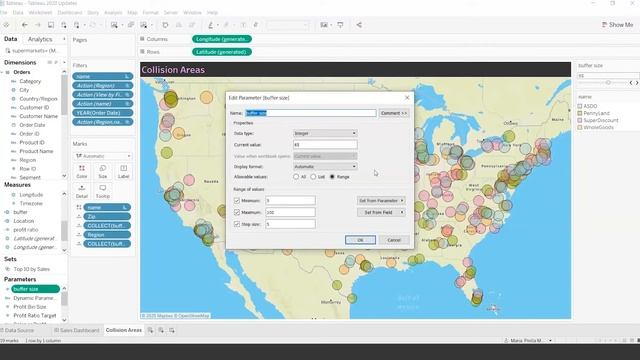This screenshot has height=360, width=640.
Task: Click the Swap rows and columns icon
Action: [x=165, y=25]
